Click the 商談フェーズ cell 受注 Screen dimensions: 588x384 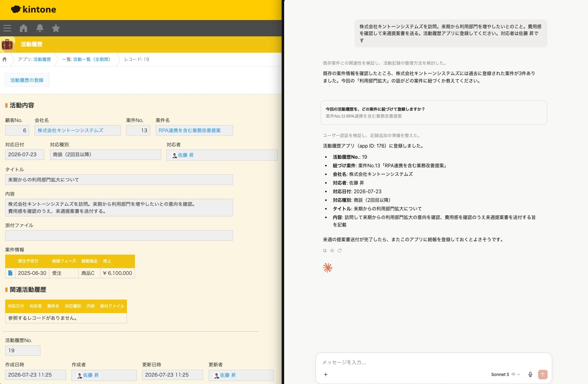pyautogui.click(x=64, y=273)
